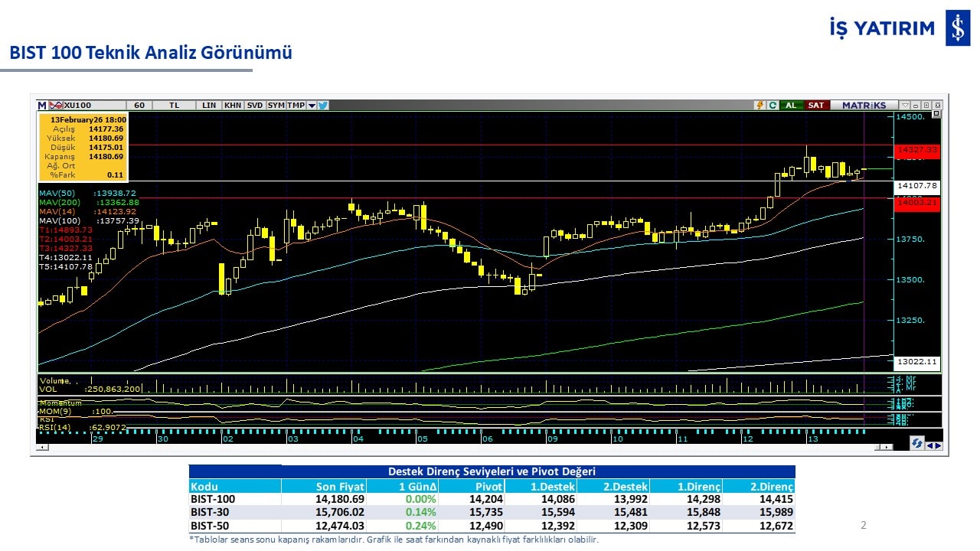The height and width of the screenshot is (551, 980).
Task: Click the chart-type icon beside XU100
Action: click(56, 106)
